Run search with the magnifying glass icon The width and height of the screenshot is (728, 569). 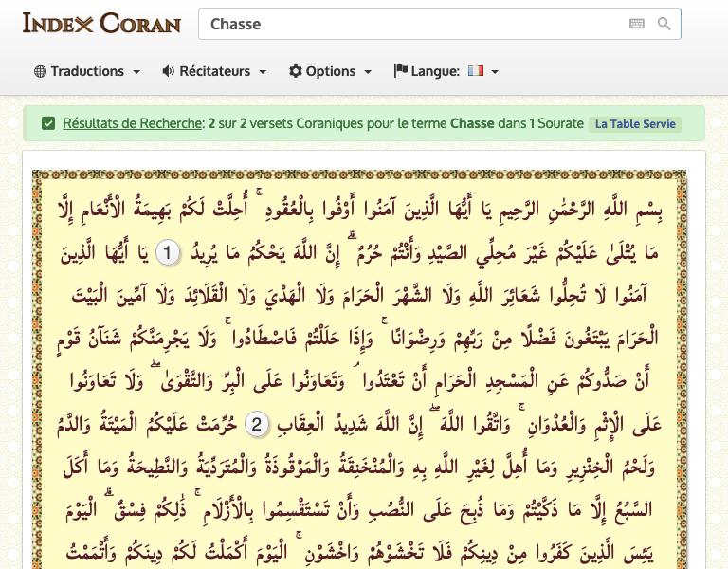pyautogui.click(x=664, y=24)
